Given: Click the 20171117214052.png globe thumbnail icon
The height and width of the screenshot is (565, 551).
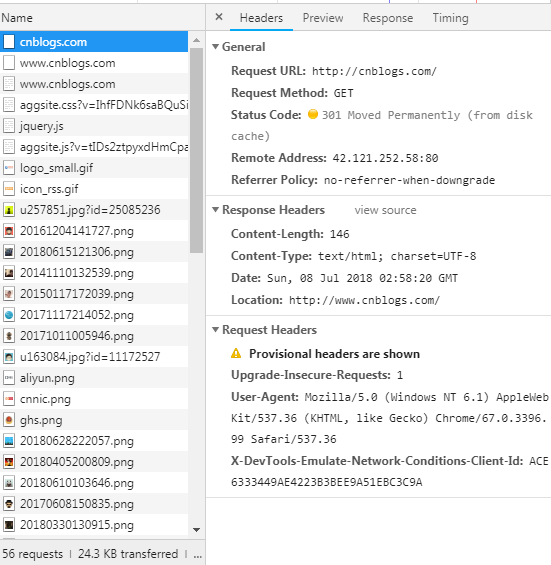Looking at the screenshot, I should tap(9, 315).
